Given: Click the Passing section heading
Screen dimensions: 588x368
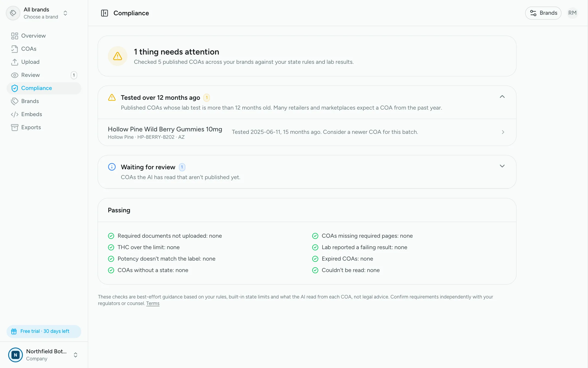Looking at the screenshot, I should click(119, 210).
